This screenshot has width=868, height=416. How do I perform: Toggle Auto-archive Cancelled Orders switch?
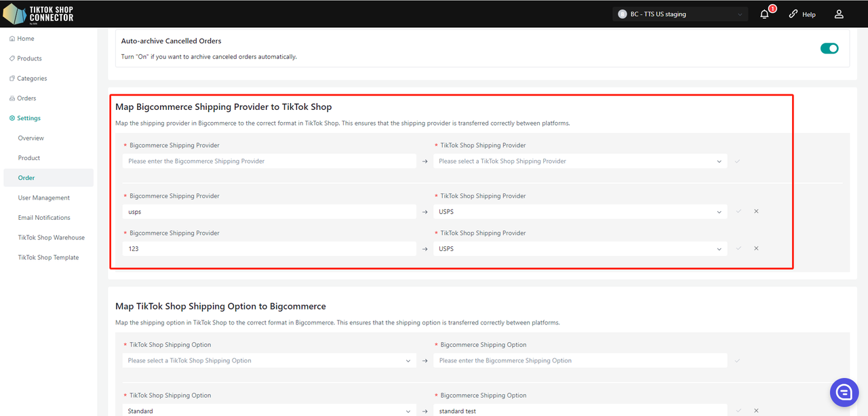pos(829,48)
